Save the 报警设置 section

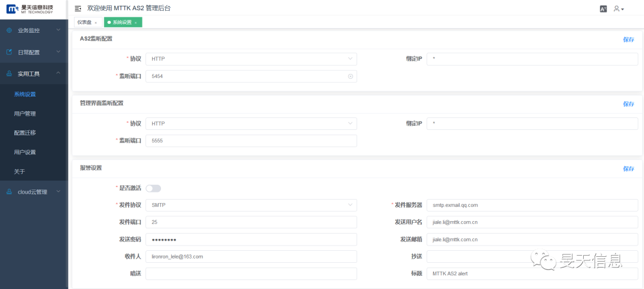pyautogui.click(x=628, y=169)
